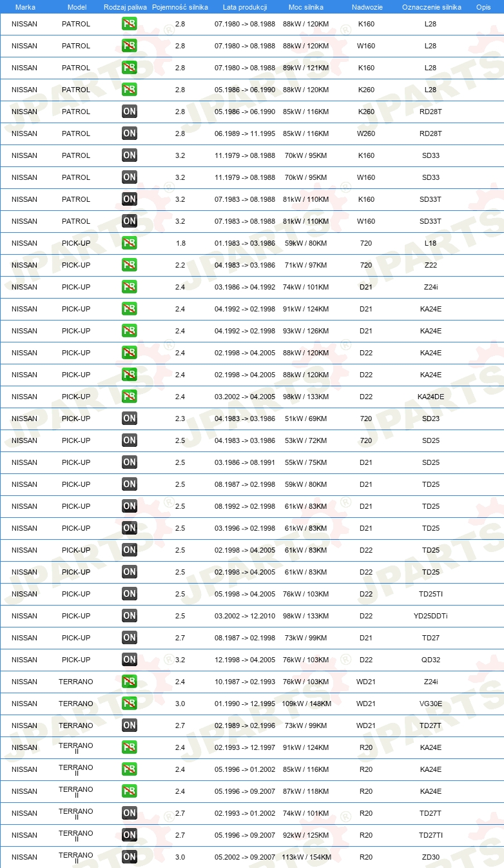
Task: Click the Nadwozie column header
Action: click(367, 7)
